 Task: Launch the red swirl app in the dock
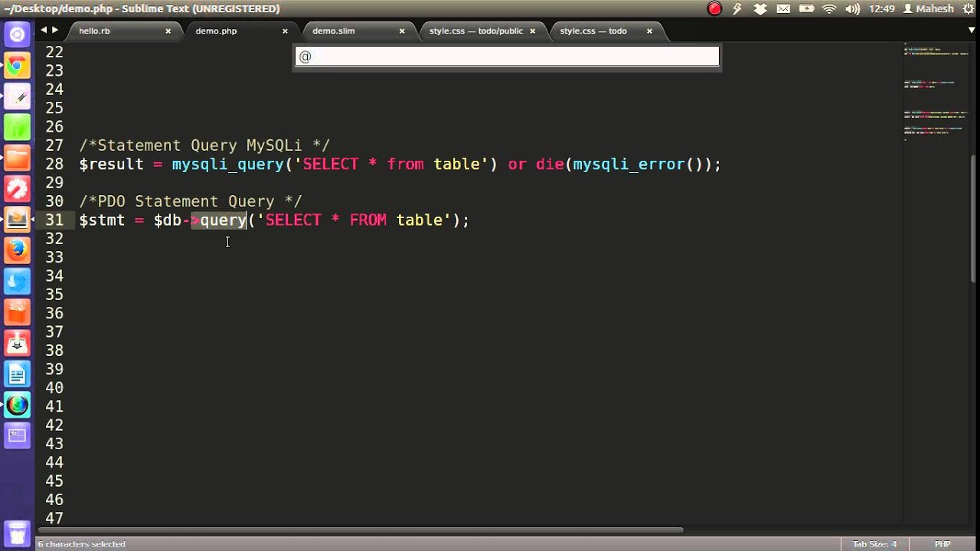click(x=17, y=189)
